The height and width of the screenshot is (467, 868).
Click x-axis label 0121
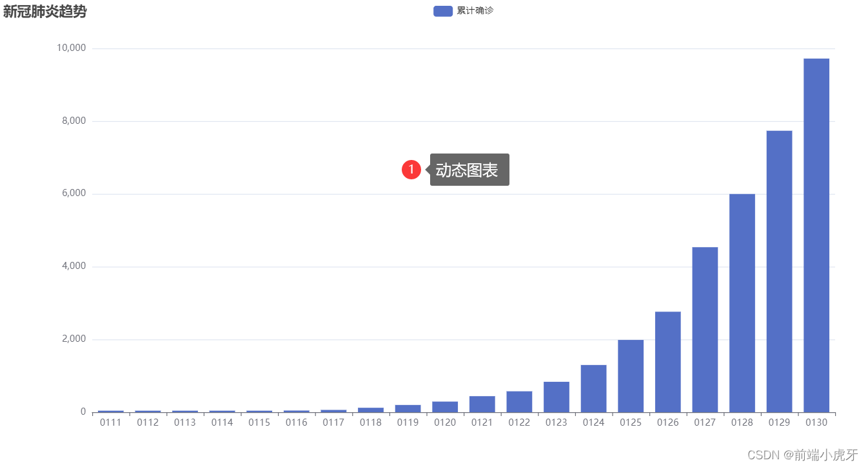coord(482,422)
